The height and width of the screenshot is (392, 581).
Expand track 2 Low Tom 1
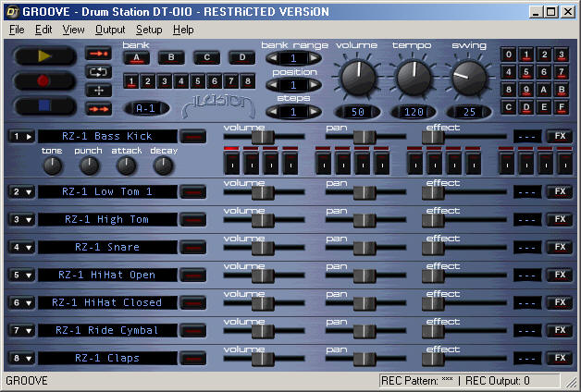pyautogui.click(x=22, y=191)
